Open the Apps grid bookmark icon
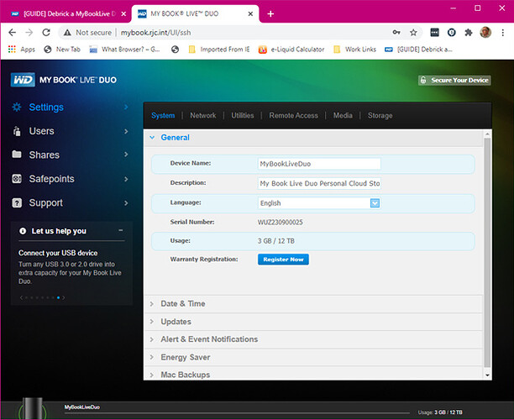Image resolution: width=514 pixels, height=420 pixels. click(12, 50)
